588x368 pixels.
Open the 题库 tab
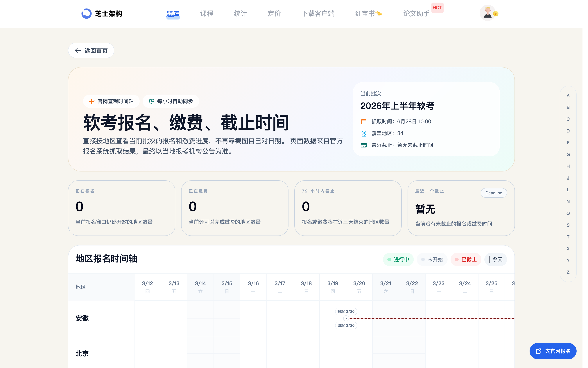173,14
